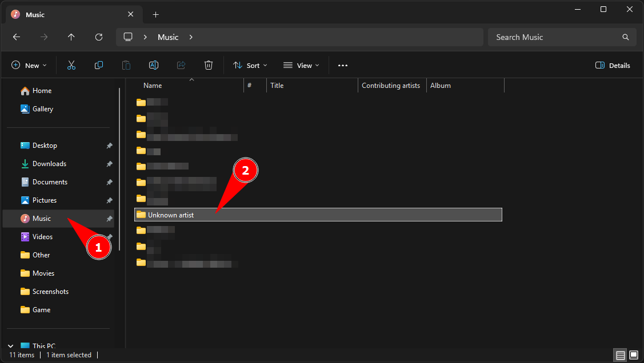Viewport: 644px width, 363px height.
Task: Switch to large thumbnails view icon
Action: pos(633,355)
